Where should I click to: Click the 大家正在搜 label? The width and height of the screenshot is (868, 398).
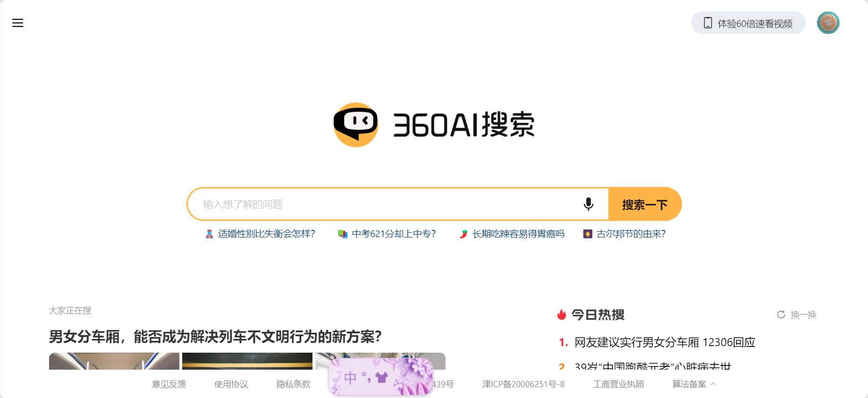pos(70,311)
